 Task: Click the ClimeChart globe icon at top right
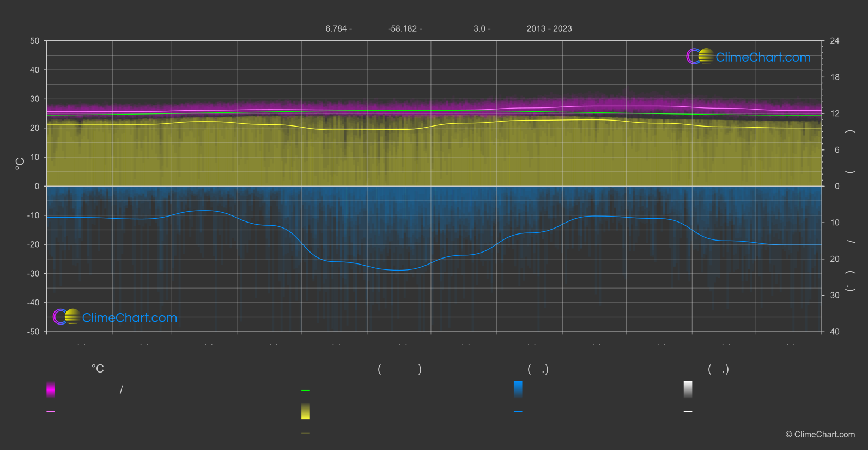click(700, 56)
